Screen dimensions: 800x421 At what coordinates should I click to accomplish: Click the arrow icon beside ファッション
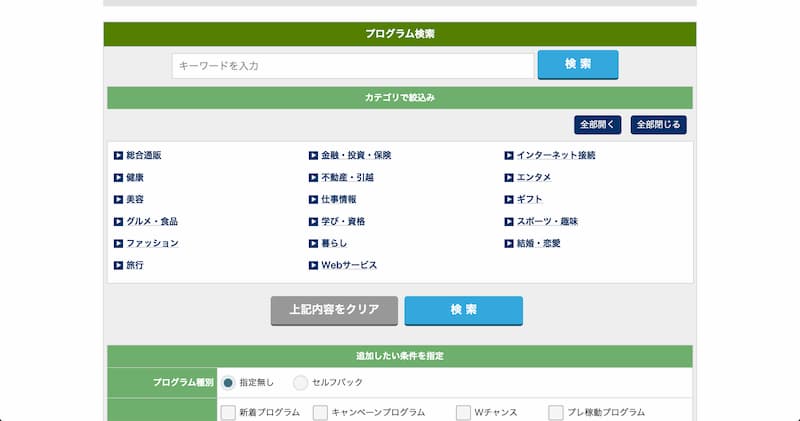[118, 243]
